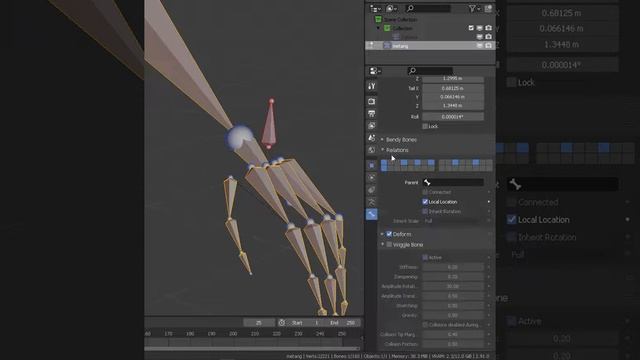Expand the Deform panel arrow
Image resolution: width=640 pixels, height=360 pixels.
[x=382, y=234]
